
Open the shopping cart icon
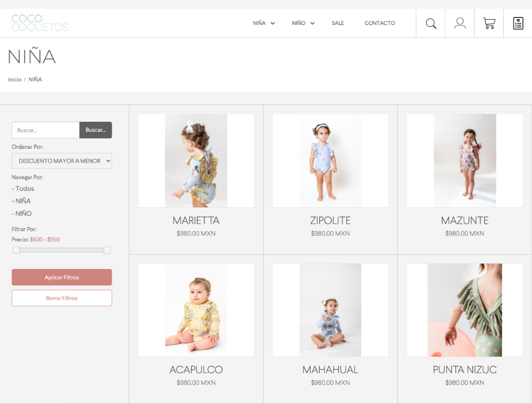click(x=489, y=23)
